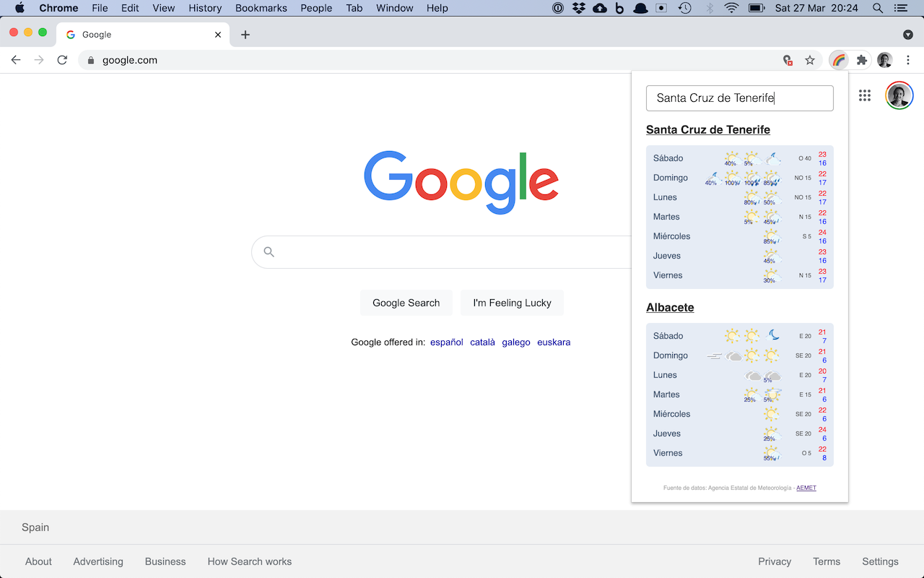
Task: Open the View menu
Action: point(164,8)
